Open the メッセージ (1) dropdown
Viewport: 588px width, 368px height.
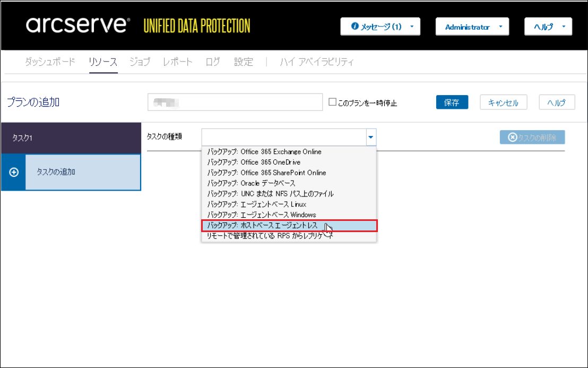click(381, 27)
